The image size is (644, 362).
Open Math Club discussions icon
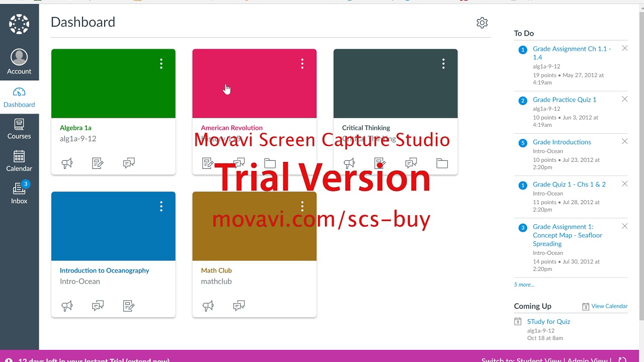[239, 306]
